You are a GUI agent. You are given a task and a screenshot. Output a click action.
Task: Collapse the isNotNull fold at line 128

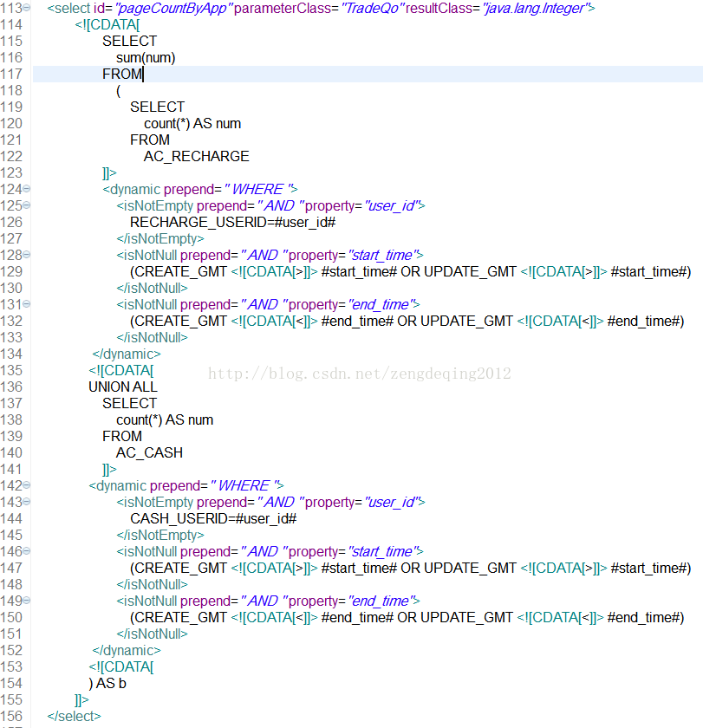[27, 255]
